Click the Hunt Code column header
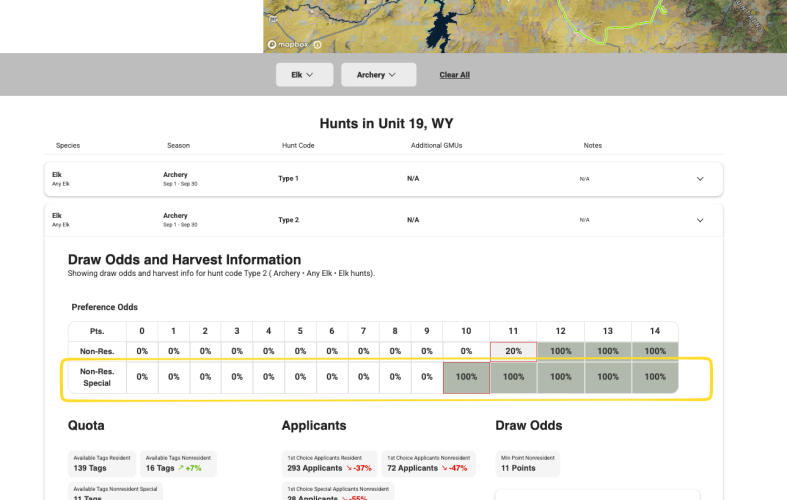The image size is (787, 500). click(298, 146)
